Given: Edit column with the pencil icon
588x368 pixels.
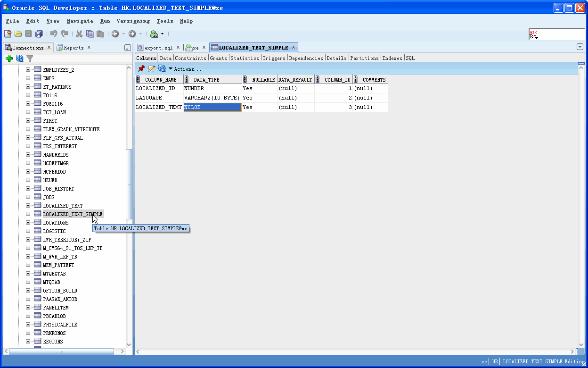Looking at the screenshot, I should (x=151, y=68).
